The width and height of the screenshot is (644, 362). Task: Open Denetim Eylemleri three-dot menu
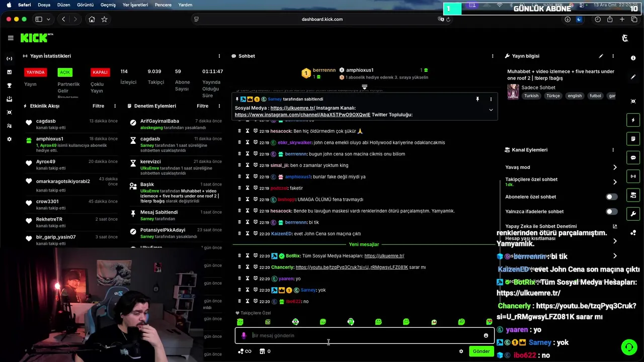(x=219, y=106)
